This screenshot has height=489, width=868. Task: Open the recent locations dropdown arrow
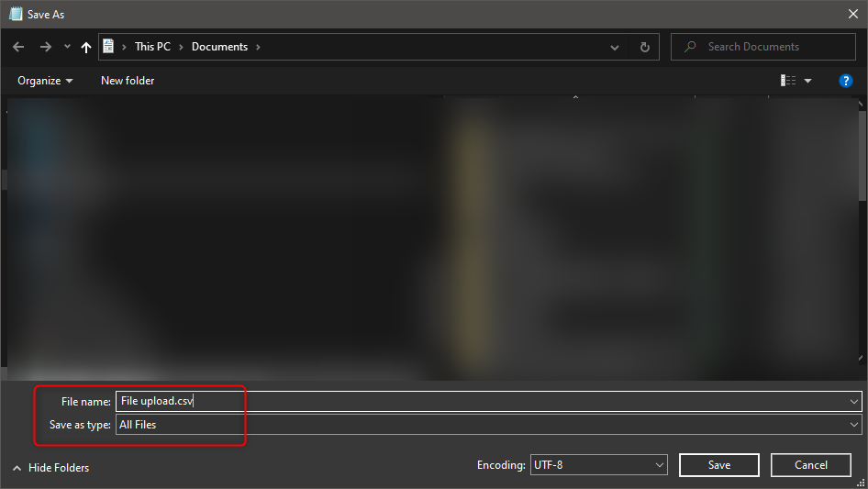(67, 47)
